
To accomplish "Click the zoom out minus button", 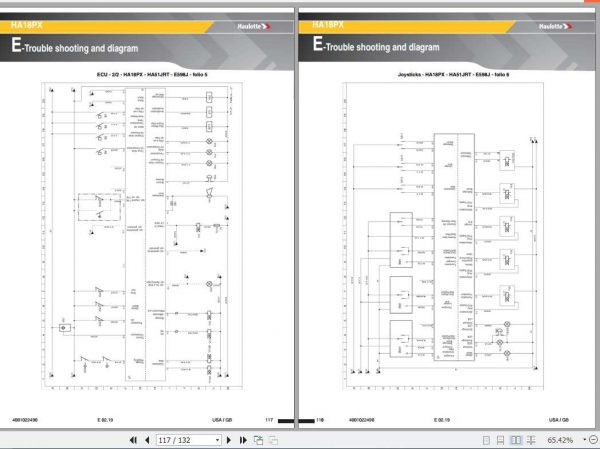I will pyautogui.click(x=593, y=440).
